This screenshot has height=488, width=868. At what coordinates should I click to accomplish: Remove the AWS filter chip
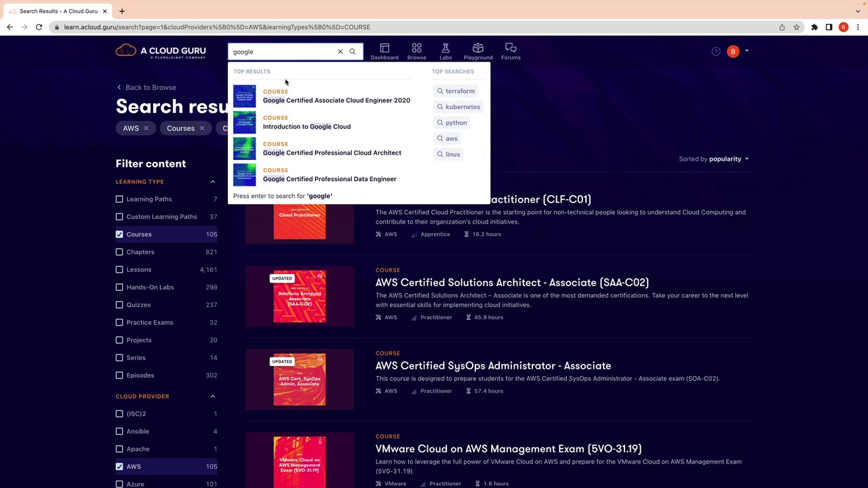(x=146, y=128)
